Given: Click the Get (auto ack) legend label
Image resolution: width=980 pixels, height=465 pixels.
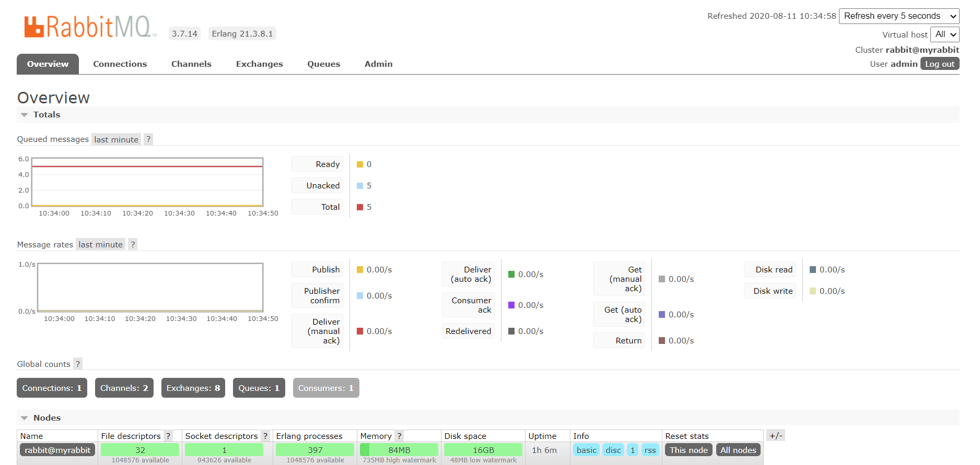Looking at the screenshot, I should [619, 315].
